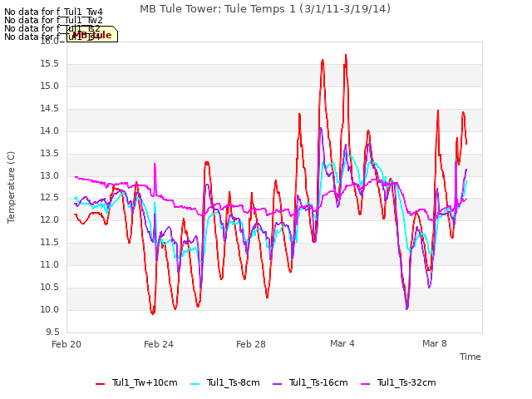Click the 11.0 y-axis tick label
This screenshot has width=532, height=399.
(50, 264)
